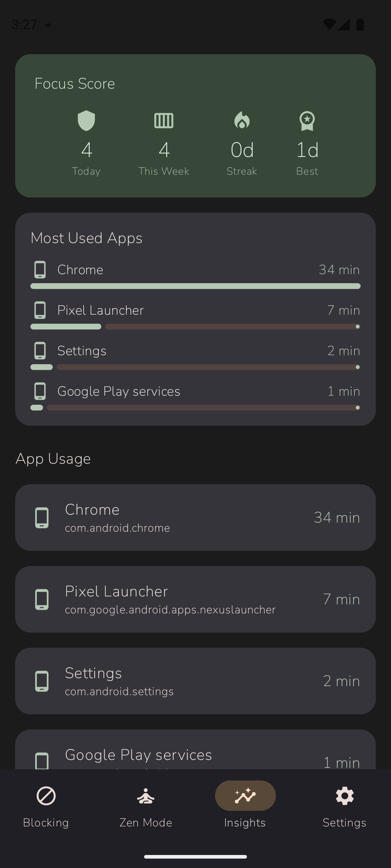Tap the This Week bars icon
391x868 pixels.
tap(164, 120)
